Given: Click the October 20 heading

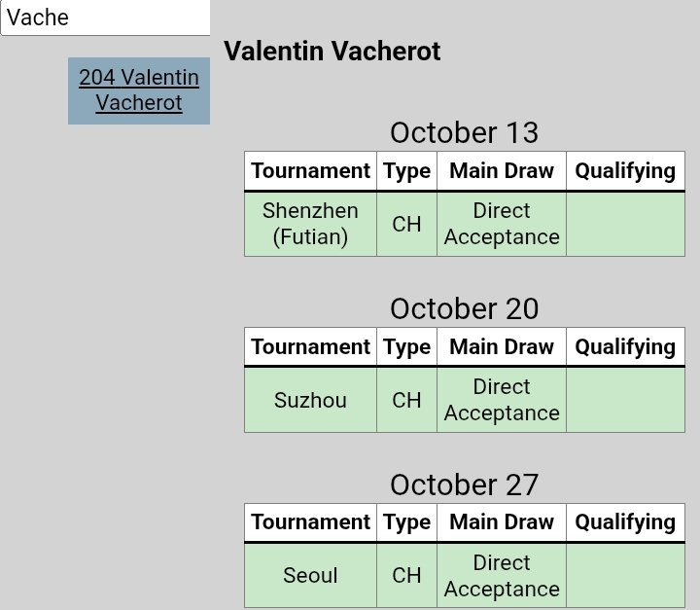Looking at the screenshot, I should pyautogui.click(x=465, y=308).
